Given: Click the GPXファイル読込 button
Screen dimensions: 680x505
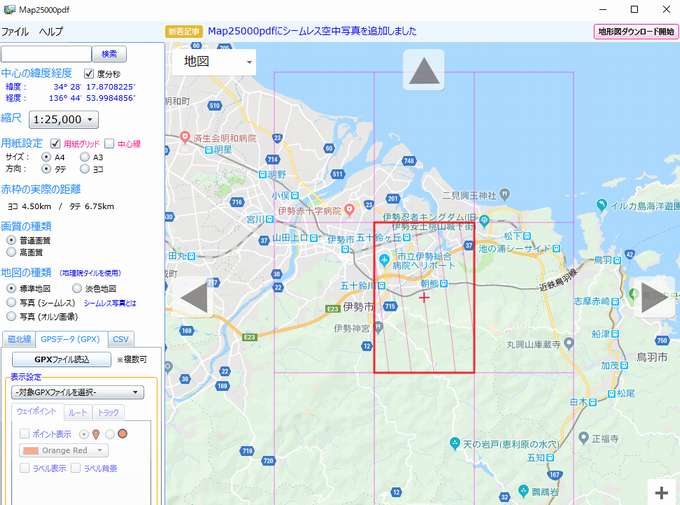Looking at the screenshot, I should (x=62, y=360).
